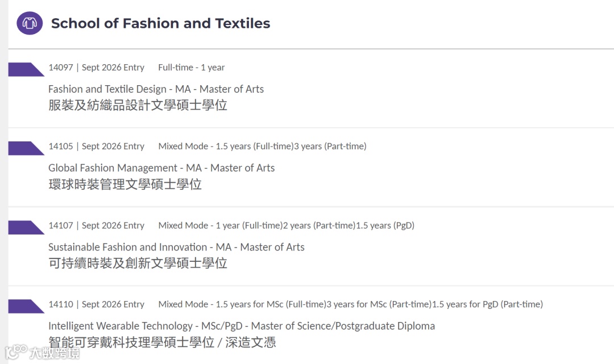The height and width of the screenshot is (364, 614).
Task: Click the Full-time - 1 year study mode text
Action: [191, 68]
